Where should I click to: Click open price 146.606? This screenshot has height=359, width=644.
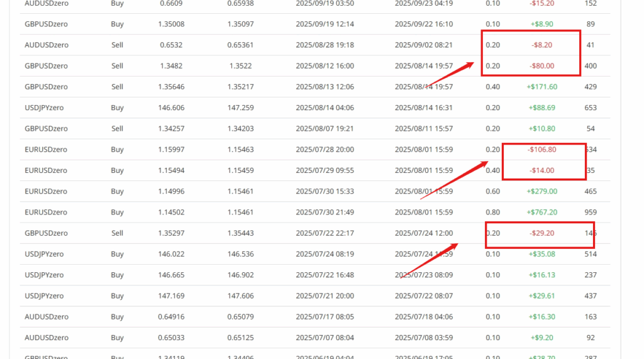pyautogui.click(x=171, y=108)
